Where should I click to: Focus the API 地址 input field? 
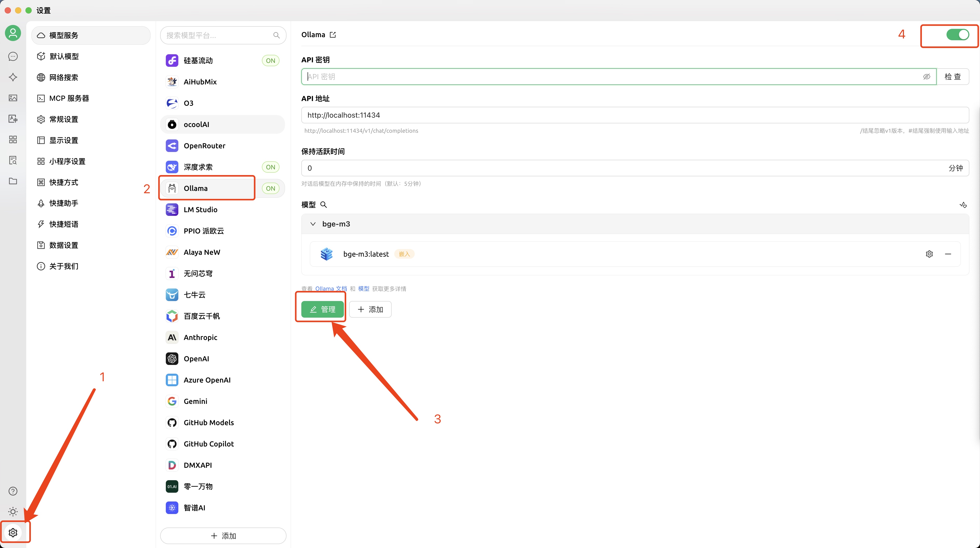[635, 115]
